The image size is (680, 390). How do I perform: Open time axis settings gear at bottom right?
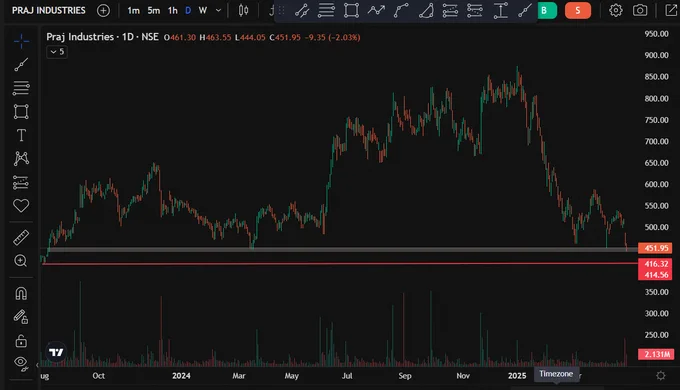[660, 376]
